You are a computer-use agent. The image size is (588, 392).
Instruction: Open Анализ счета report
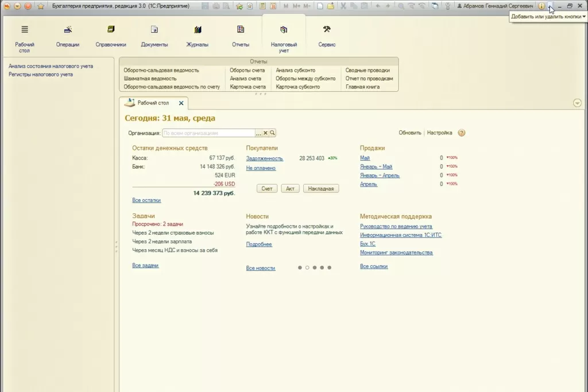click(x=245, y=78)
